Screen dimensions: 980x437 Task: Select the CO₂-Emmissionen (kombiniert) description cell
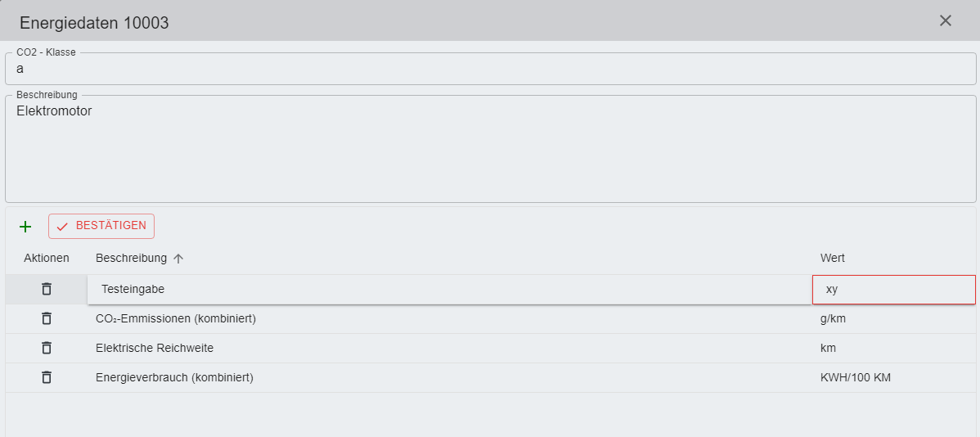pyautogui.click(x=176, y=318)
